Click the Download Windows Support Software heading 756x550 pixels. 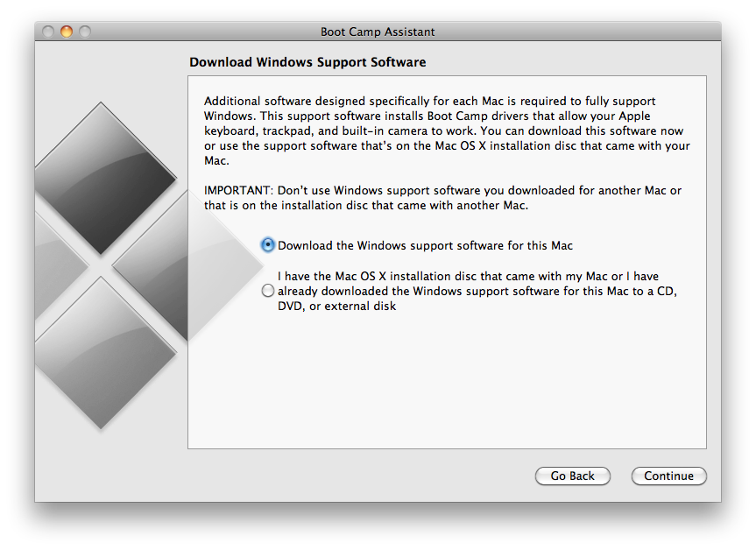pyautogui.click(x=307, y=62)
